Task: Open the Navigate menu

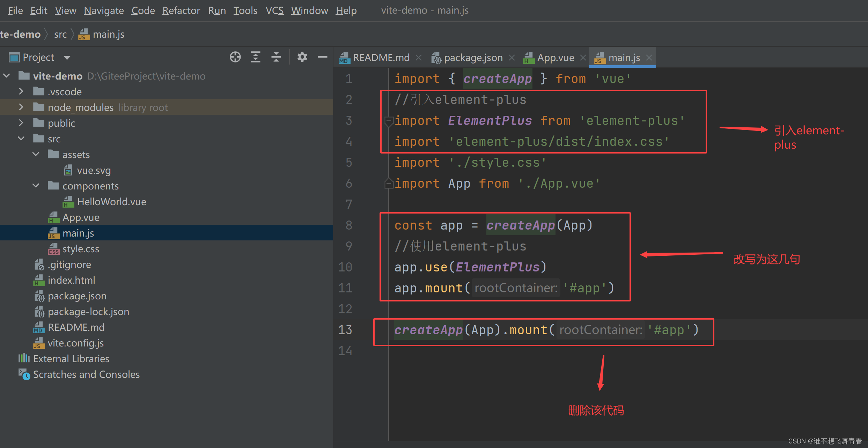Action: [x=104, y=10]
